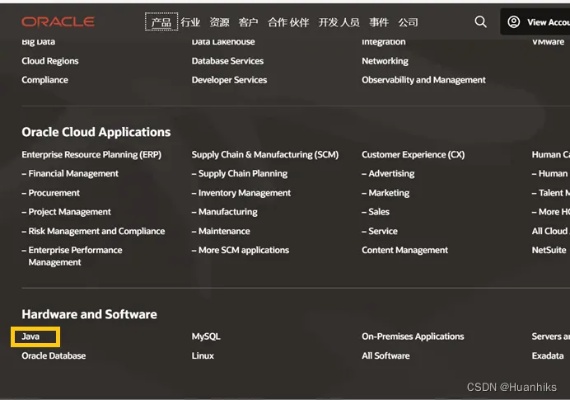This screenshot has height=400, width=570.
Task: Open the search magnifier icon
Action: [x=481, y=22]
